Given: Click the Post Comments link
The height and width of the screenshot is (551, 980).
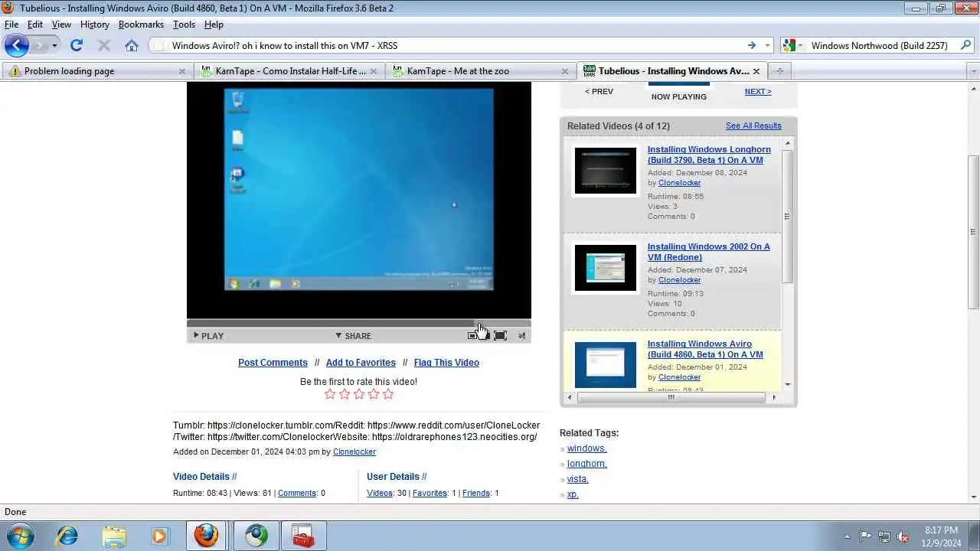Looking at the screenshot, I should pos(273,363).
